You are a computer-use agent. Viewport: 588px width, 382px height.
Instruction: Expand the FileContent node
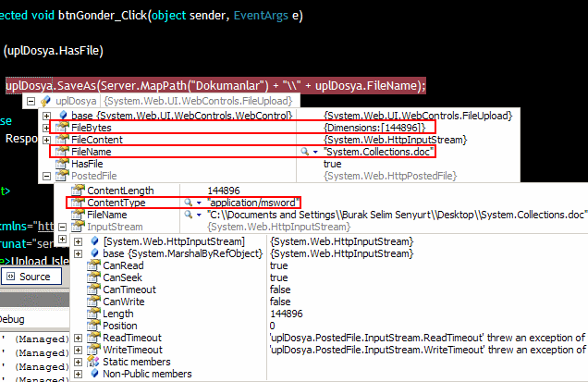coord(46,139)
